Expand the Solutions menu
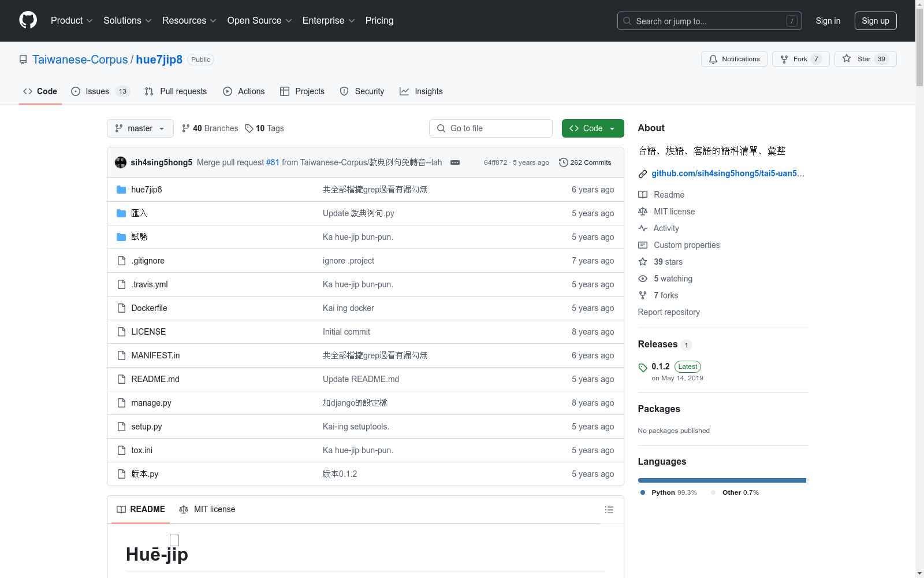The height and width of the screenshot is (578, 924). click(128, 20)
